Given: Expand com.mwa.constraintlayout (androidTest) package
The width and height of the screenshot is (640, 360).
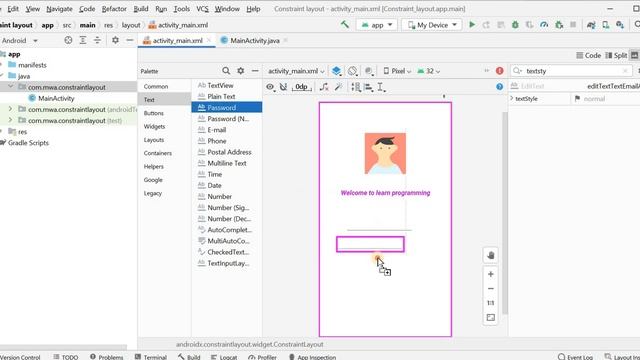Looking at the screenshot, I should 11,109.
